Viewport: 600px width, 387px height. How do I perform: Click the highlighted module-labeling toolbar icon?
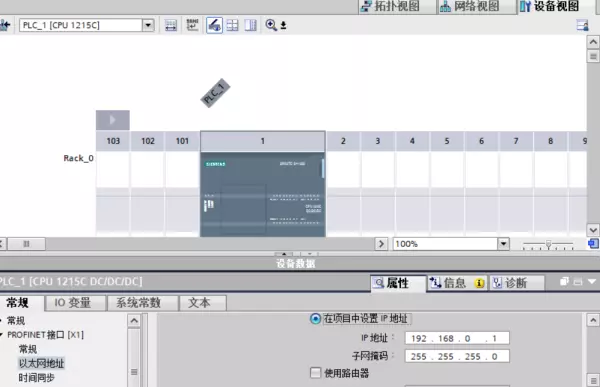(x=214, y=25)
